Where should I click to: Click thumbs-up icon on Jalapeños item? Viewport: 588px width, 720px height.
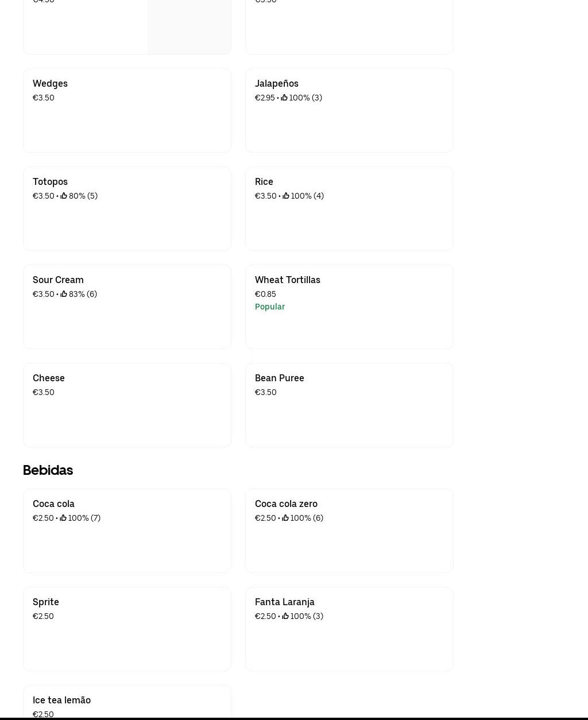click(x=284, y=98)
